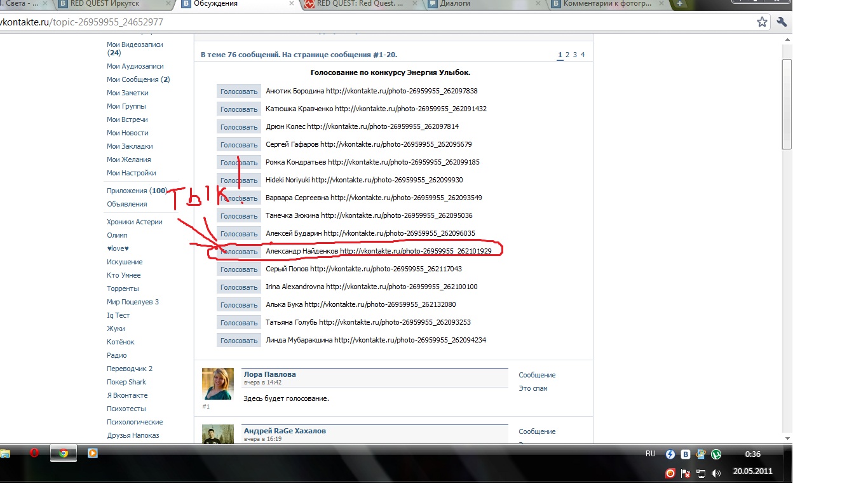Open the clock showing 0:36
The image size is (868, 488).
pyautogui.click(x=752, y=454)
